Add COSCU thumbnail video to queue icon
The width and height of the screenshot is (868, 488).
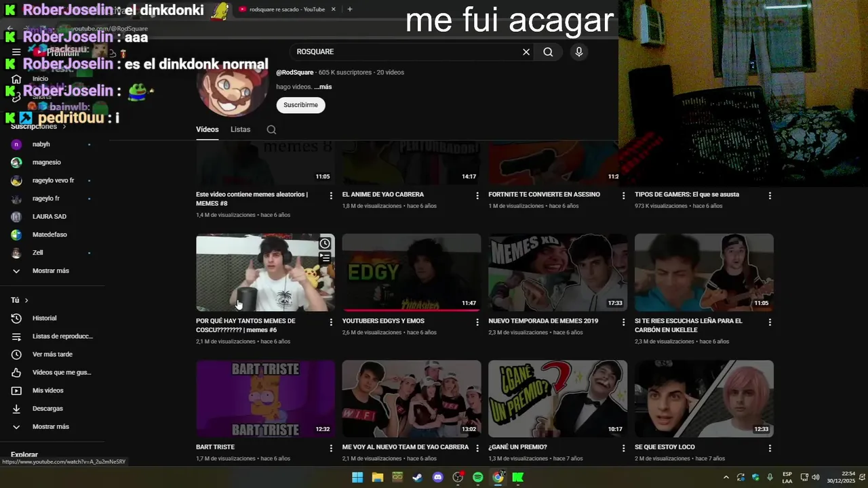click(325, 258)
